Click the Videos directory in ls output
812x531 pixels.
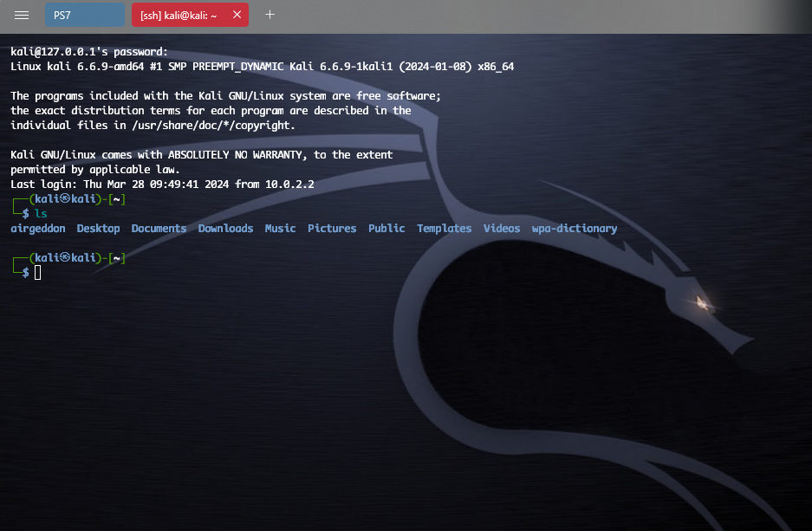[x=502, y=228]
